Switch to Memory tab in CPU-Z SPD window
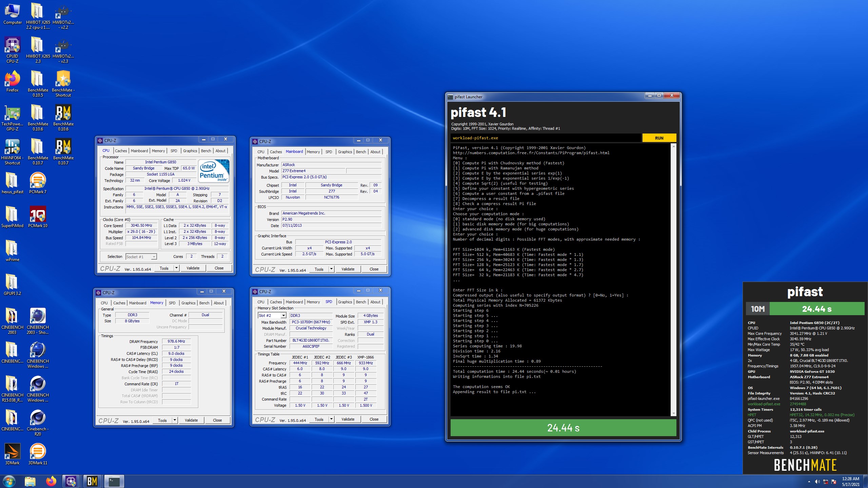Image resolution: width=868 pixels, height=488 pixels. (313, 302)
